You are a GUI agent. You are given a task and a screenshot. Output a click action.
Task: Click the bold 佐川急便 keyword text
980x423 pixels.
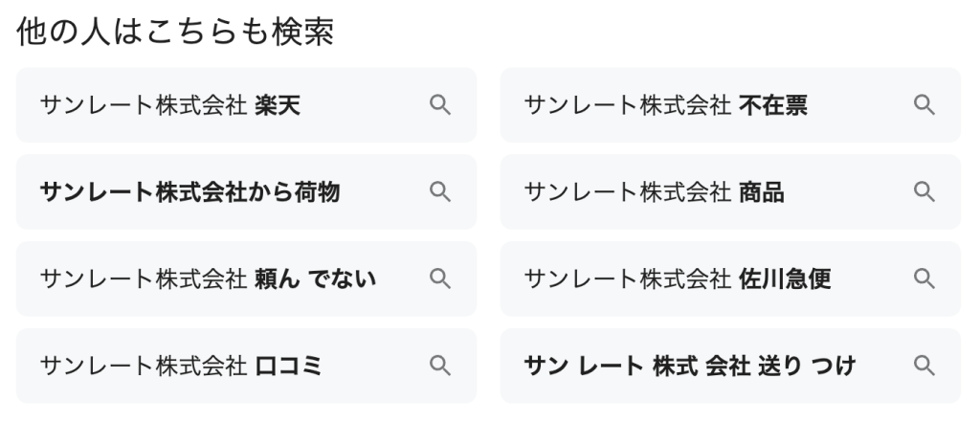coord(786,278)
